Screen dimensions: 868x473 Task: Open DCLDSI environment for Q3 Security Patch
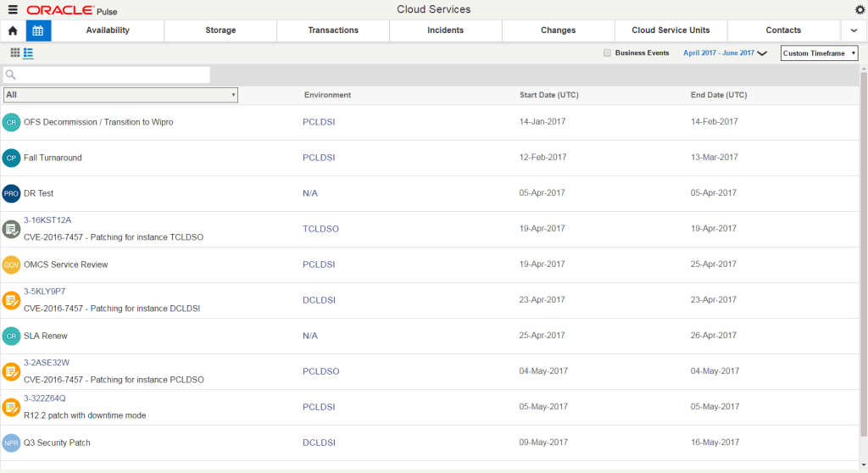319,442
